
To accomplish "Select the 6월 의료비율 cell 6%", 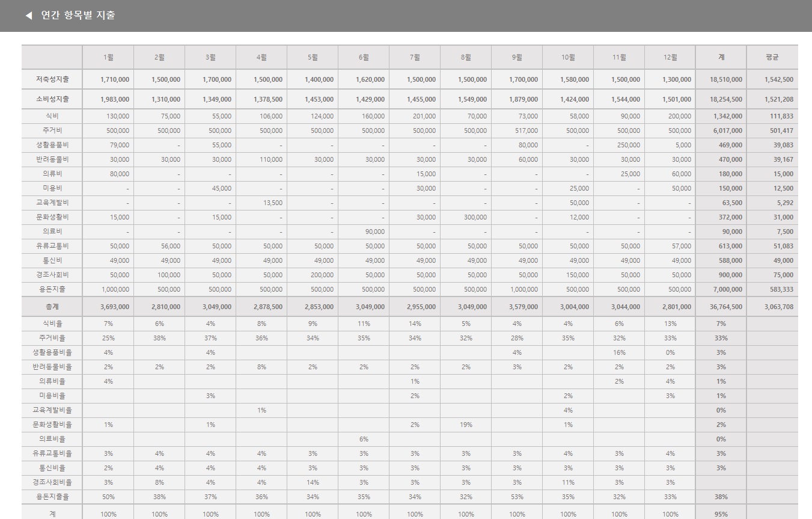I will (364, 439).
